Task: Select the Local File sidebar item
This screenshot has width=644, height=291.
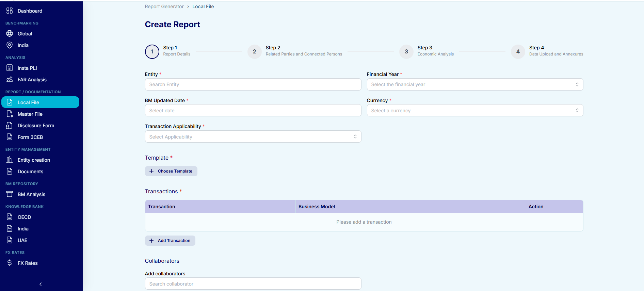Action: [x=40, y=102]
